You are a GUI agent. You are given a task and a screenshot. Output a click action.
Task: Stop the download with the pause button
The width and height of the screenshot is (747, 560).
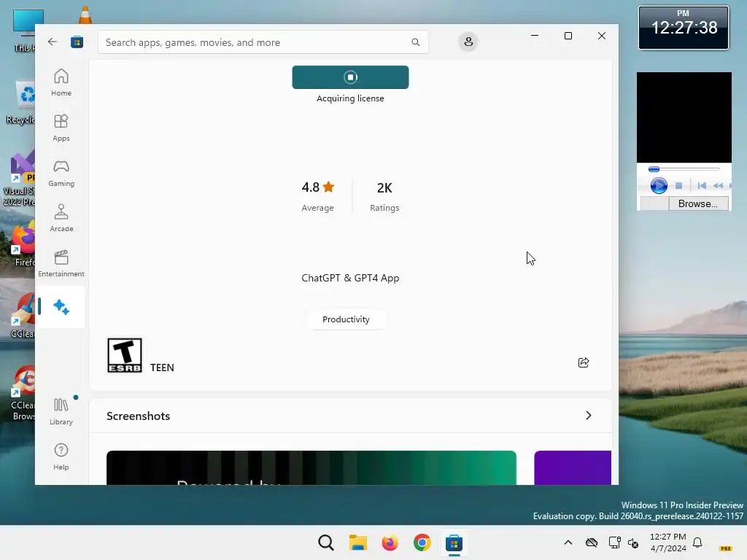(x=350, y=77)
